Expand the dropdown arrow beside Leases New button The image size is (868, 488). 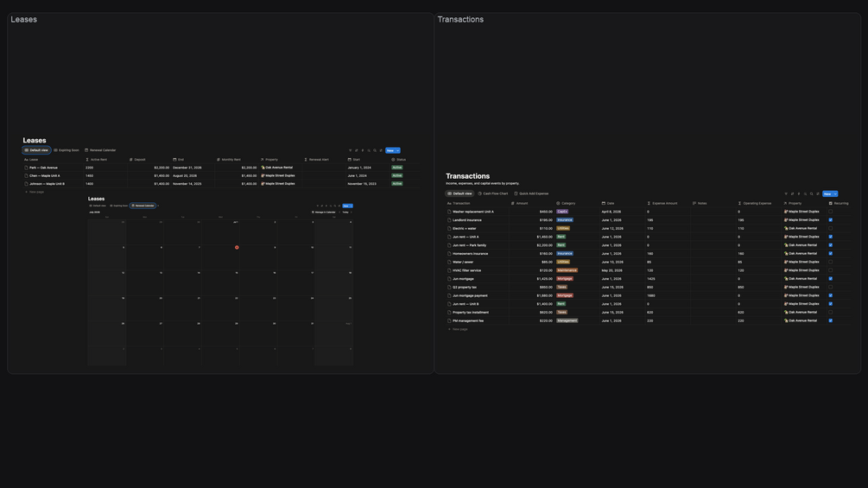[397, 150]
